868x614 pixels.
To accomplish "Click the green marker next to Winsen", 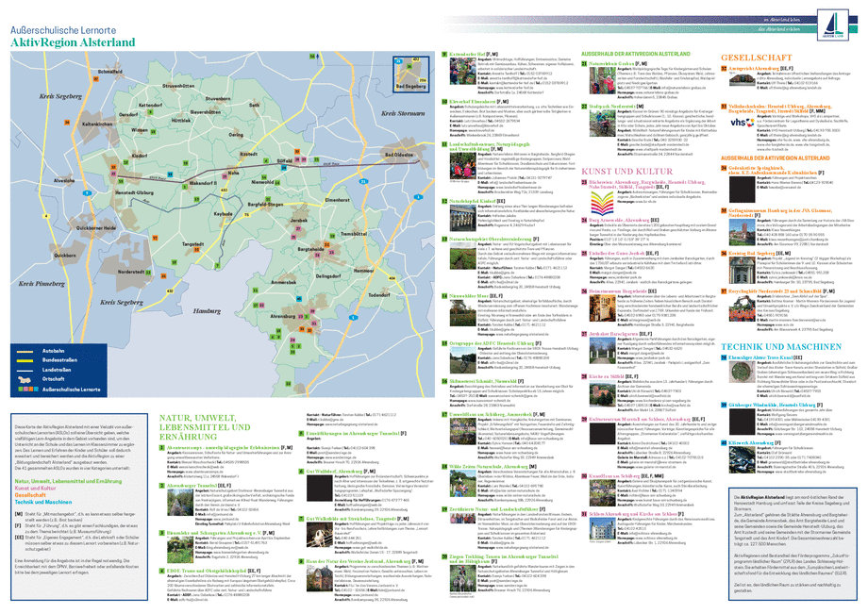I will tap(152, 132).
